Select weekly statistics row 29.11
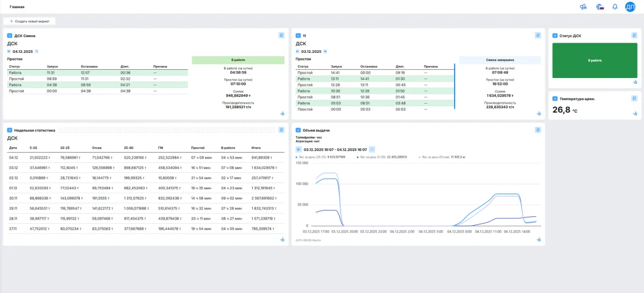 145,209
